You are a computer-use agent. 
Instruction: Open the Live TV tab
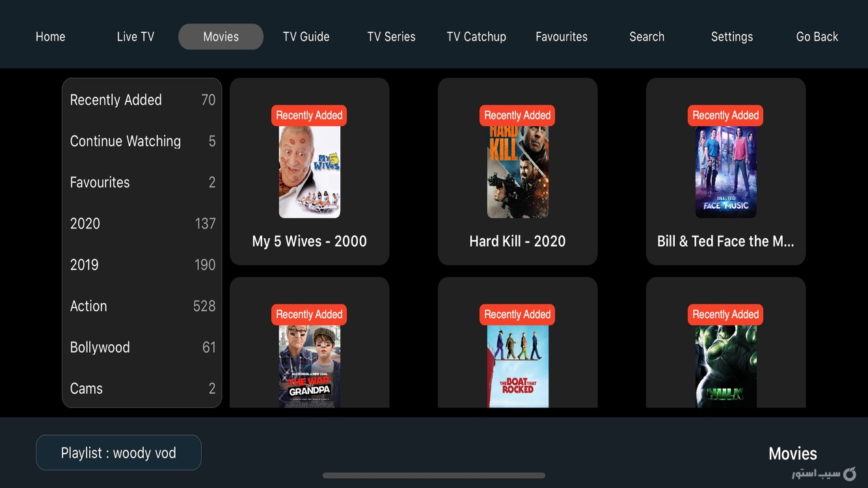click(135, 36)
